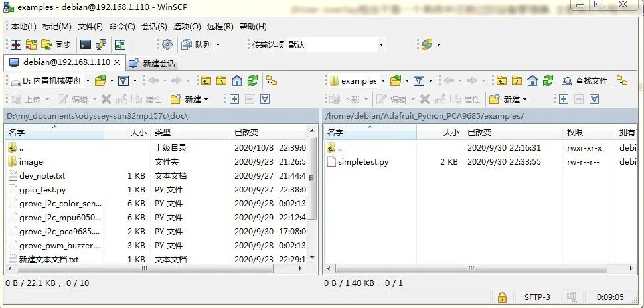This screenshot has height=308, width=644.
Task: Click the globe session sync icon
Action: (427, 44)
